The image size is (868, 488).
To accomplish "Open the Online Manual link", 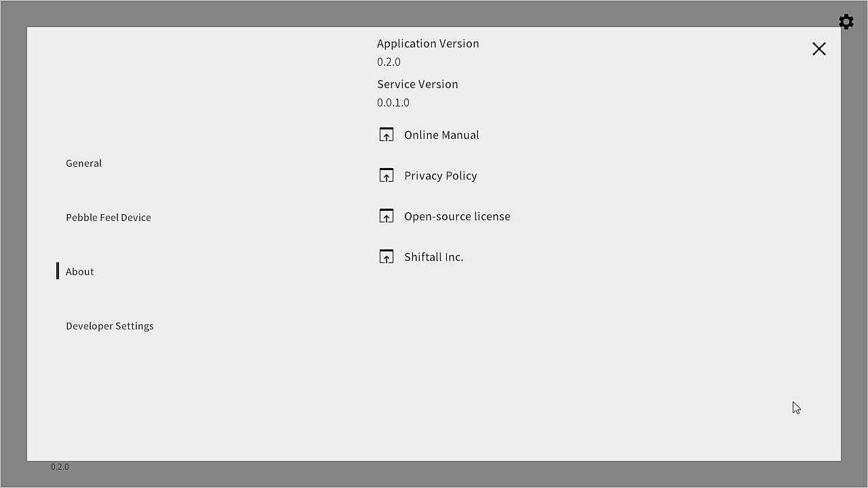I will [441, 135].
